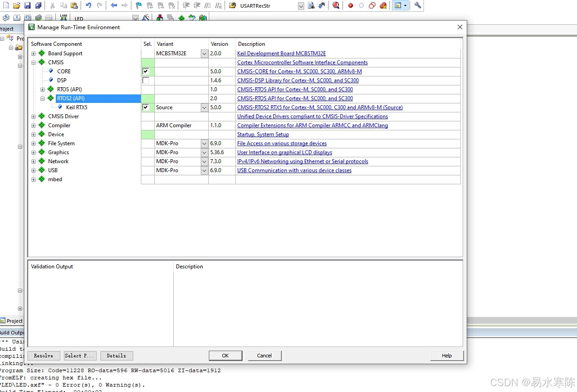Open Keil Development Board MCBSTM32E link
577x392 pixels.
pos(281,53)
